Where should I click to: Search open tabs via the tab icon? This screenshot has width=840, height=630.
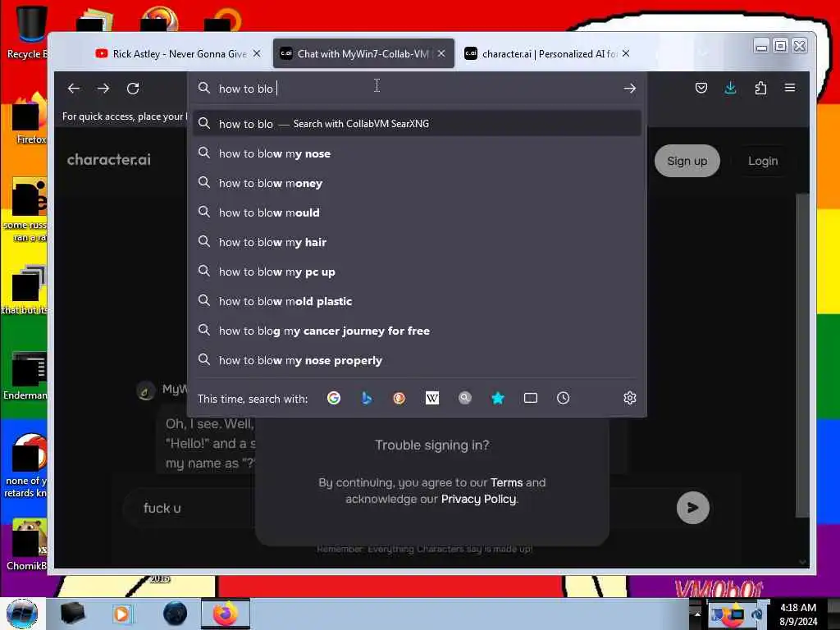coord(531,398)
